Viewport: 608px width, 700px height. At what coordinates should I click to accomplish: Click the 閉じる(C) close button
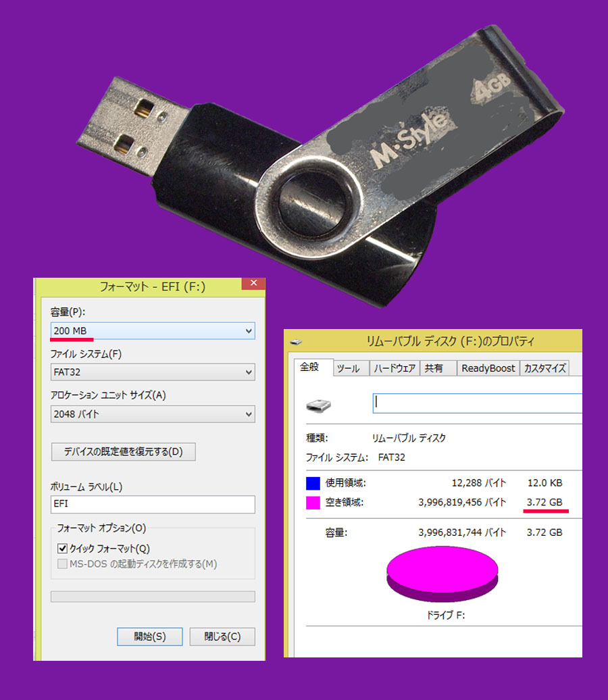click(222, 636)
